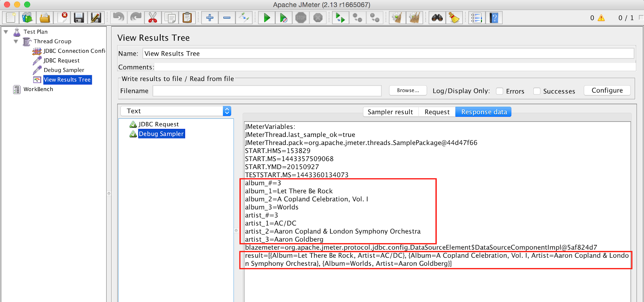This screenshot has height=302, width=644.
Task: Copy the selected element
Action: coord(170,18)
